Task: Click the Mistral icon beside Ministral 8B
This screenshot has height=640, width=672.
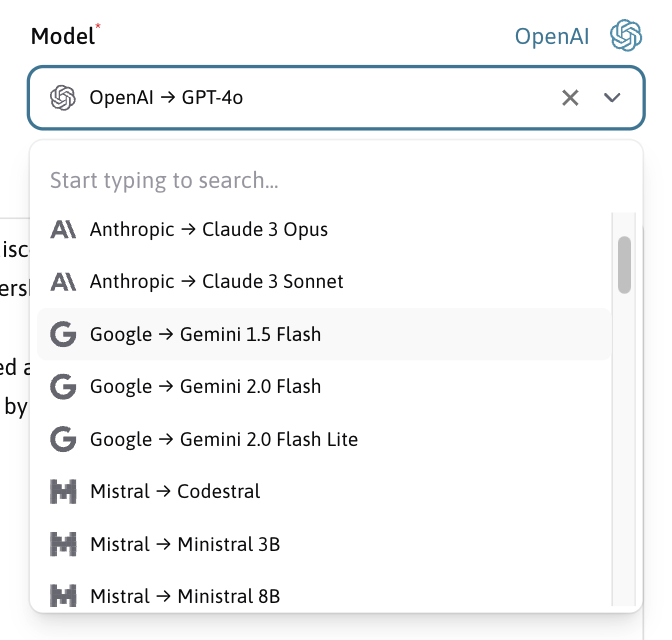Action: 63,596
